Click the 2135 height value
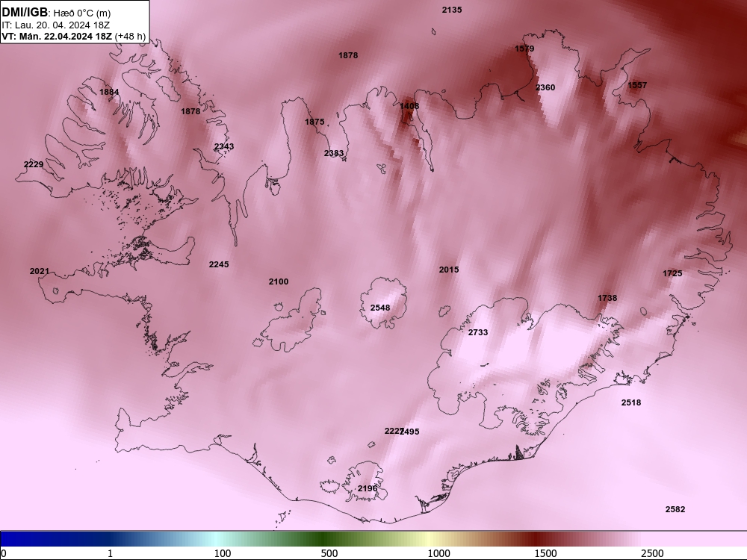Screen dimensions: 747x560 [452, 10]
